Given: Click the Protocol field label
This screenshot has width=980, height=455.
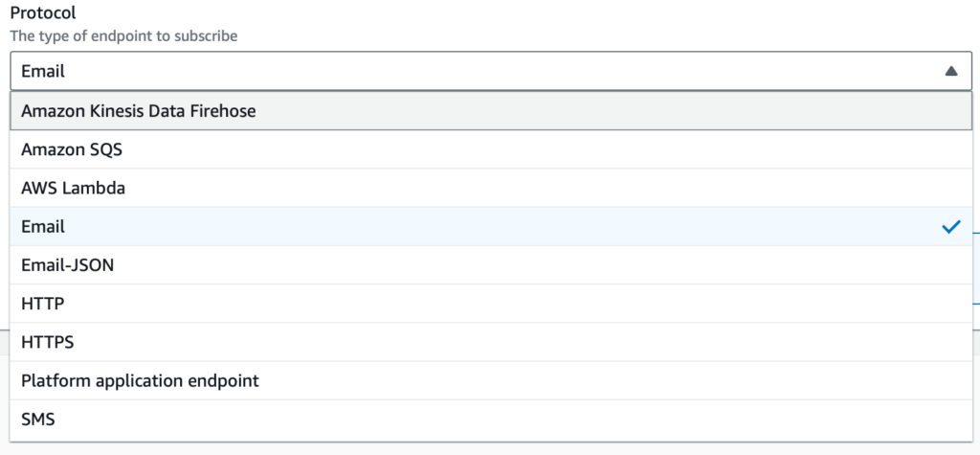Looking at the screenshot, I should 43,15.
